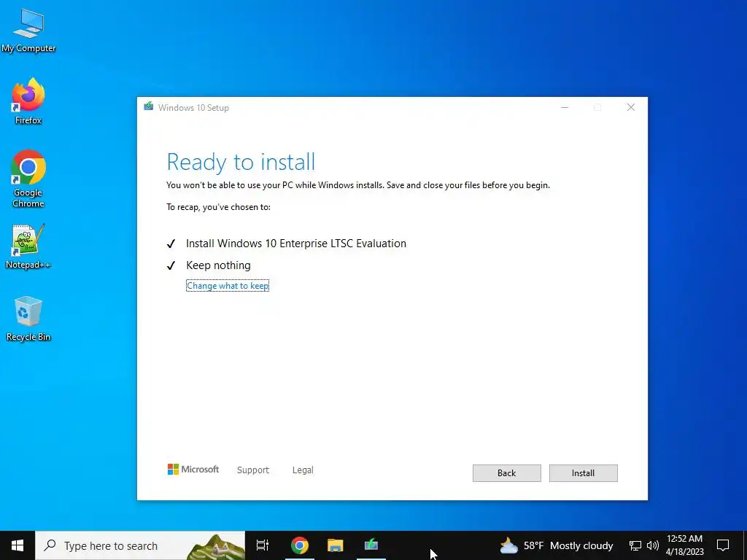The width and height of the screenshot is (747, 560).
Task: Open the notification center icon
Action: tap(723, 545)
